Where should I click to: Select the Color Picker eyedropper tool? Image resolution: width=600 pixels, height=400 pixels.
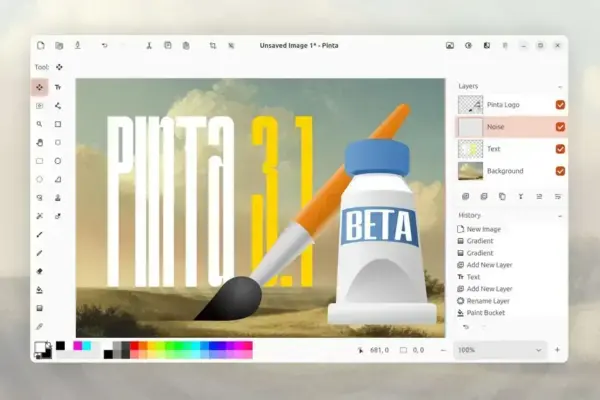(39, 327)
